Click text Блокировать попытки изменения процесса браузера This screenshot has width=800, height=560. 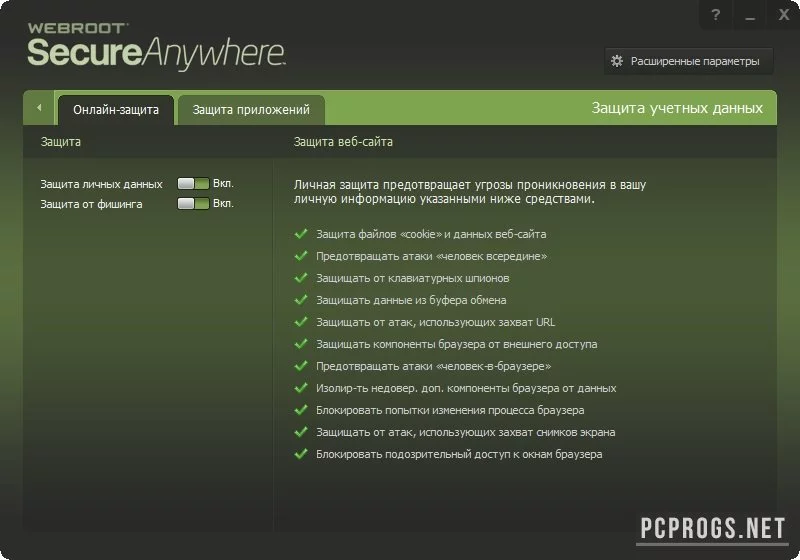coord(450,410)
